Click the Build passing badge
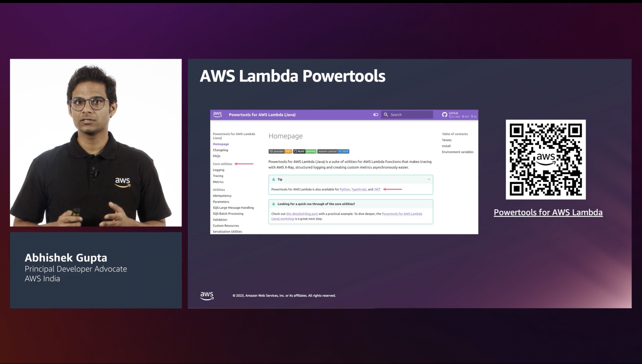This screenshot has height=364, width=642. tap(305, 151)
